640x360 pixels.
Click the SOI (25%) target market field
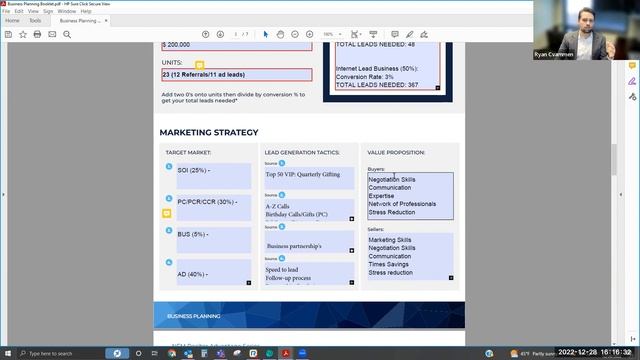pos(214,176)
